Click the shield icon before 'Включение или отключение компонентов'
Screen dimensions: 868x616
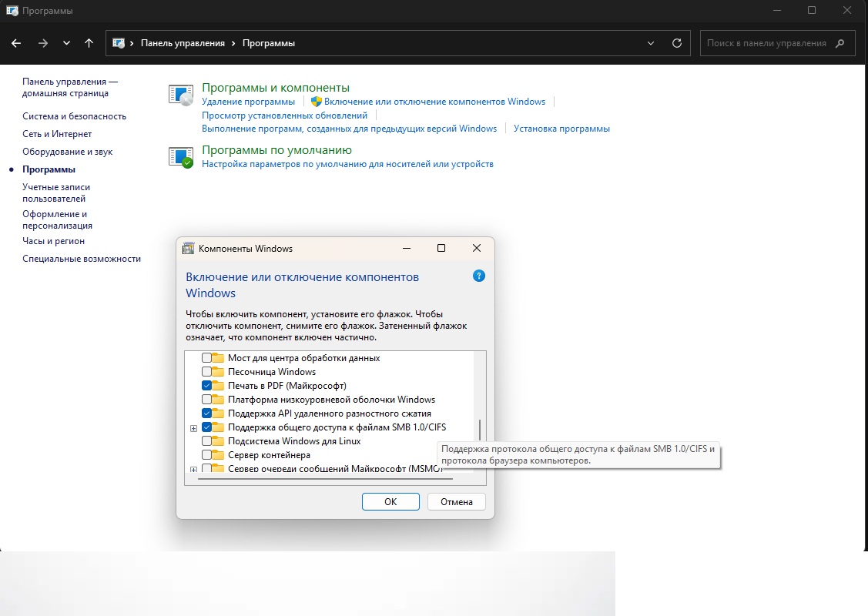click(316, 102)
